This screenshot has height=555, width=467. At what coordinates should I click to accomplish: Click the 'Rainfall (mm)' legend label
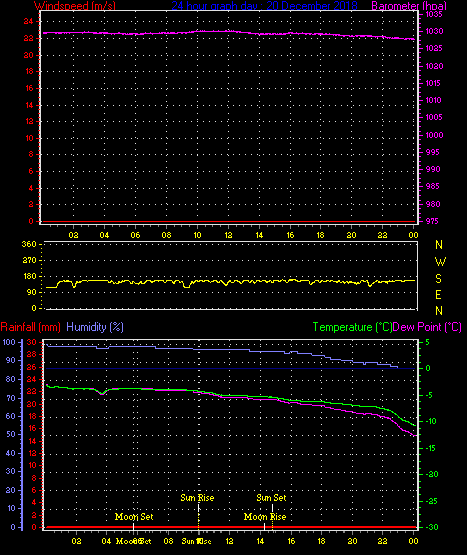pos(30,327)
